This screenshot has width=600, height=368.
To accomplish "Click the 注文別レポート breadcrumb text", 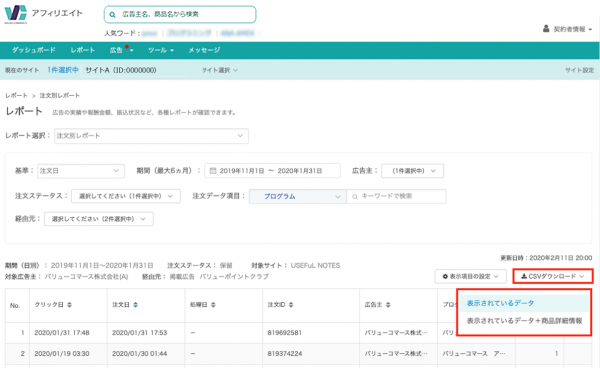I will click(60, 95).
